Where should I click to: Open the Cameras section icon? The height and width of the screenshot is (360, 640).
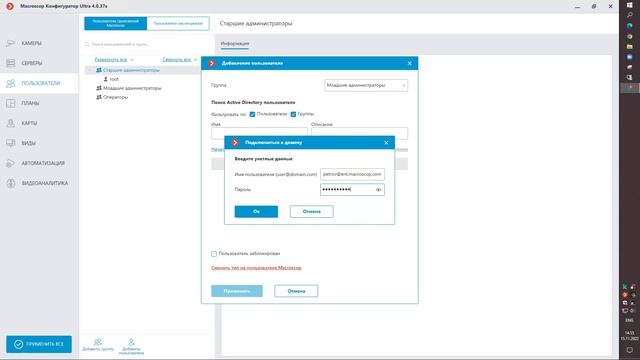[x=11, y=43]
